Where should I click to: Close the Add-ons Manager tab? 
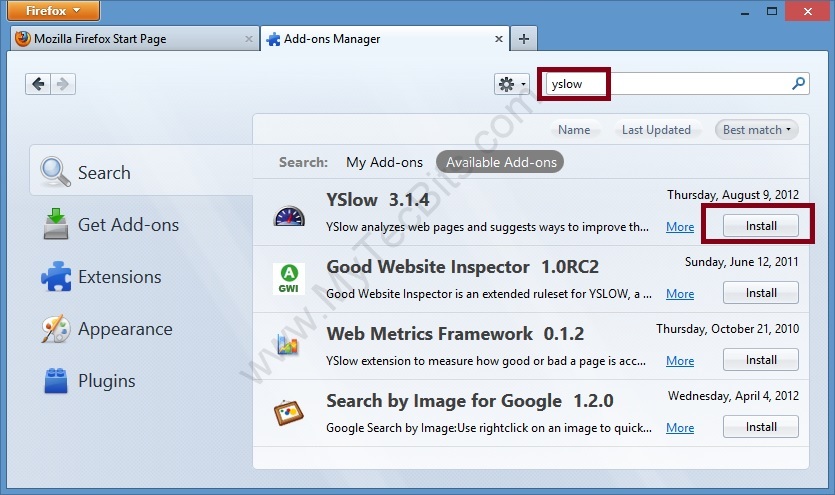(x=498, y=39)
